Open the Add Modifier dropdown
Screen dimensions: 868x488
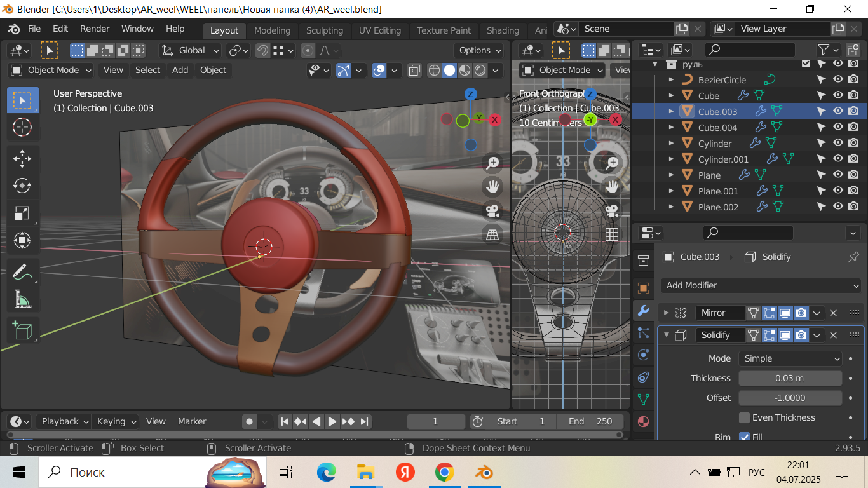(761, 285)
